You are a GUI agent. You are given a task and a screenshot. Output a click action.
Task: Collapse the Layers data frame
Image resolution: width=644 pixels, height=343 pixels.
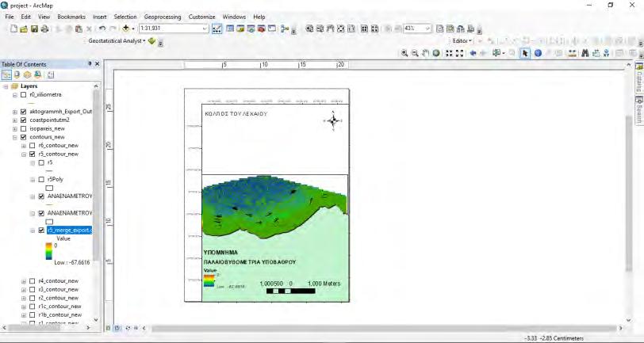[6, 86]
